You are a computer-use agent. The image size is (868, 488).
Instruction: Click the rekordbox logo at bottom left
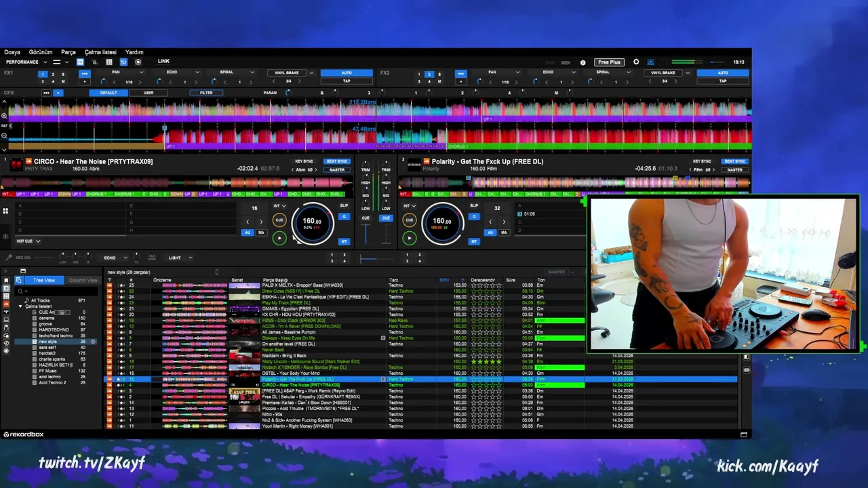click(24, 434)
